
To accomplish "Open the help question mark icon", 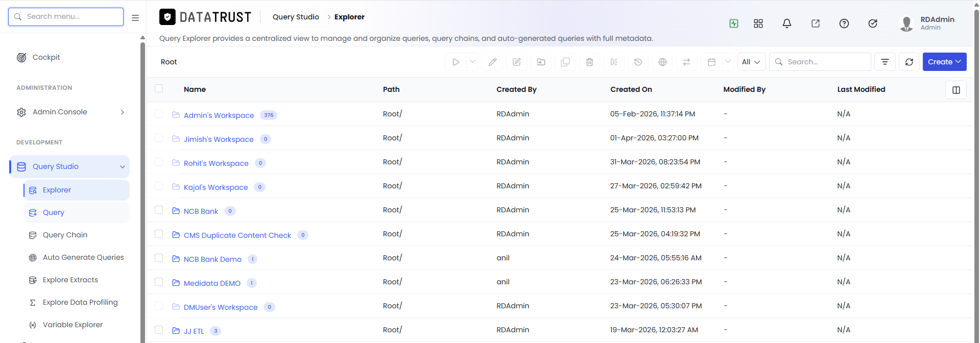I will coord(844,23).
